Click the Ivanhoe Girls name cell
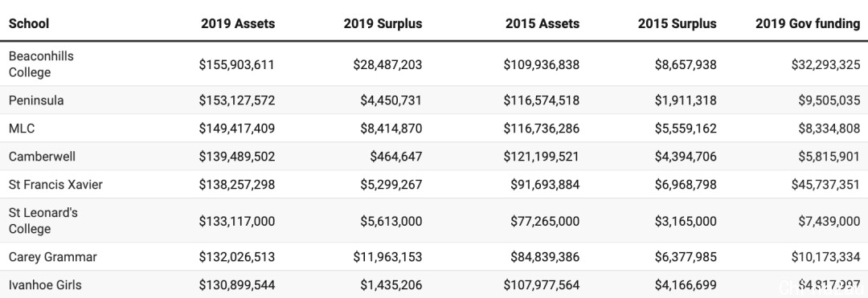 [45, 285]
